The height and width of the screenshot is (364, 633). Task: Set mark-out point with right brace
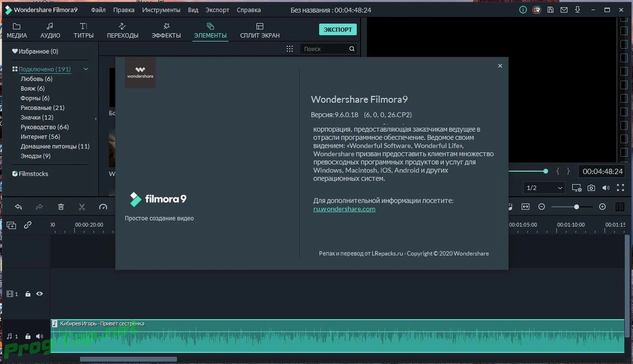(568, 171)
